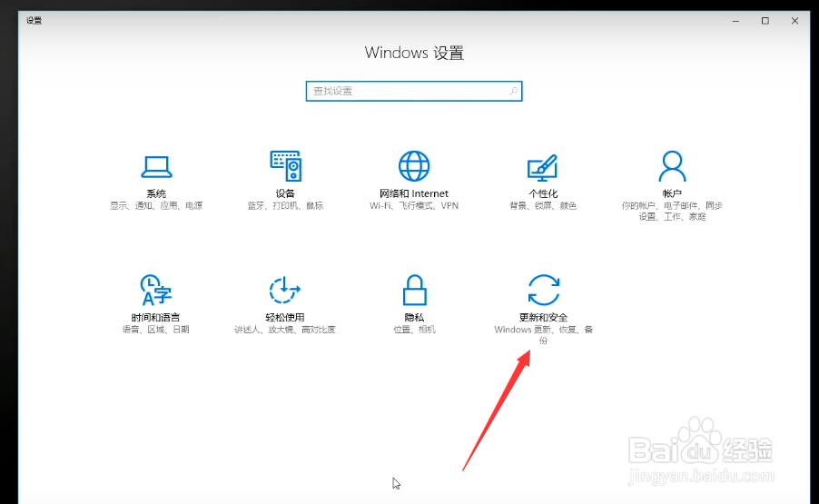The height and width of the screenshot is (504, 819).
Task: Minimize the 设置 window
Action: (x=735, y=21)
